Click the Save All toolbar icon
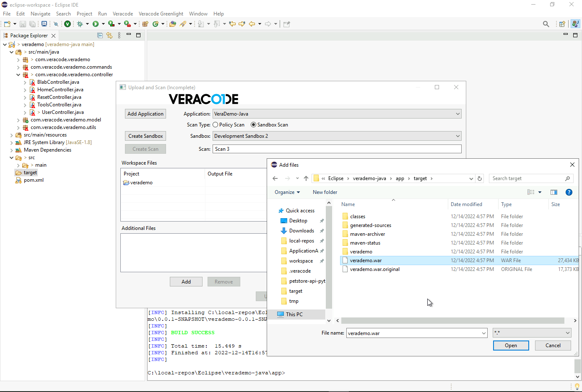Image resolution: width=582 pixels, height=392 pixels. pos(32,24)
